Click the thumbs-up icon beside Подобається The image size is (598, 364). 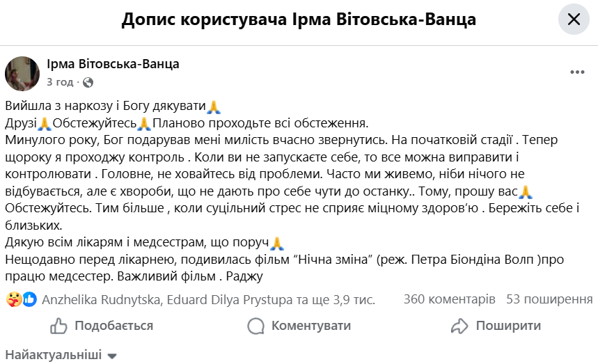(59, 326)
